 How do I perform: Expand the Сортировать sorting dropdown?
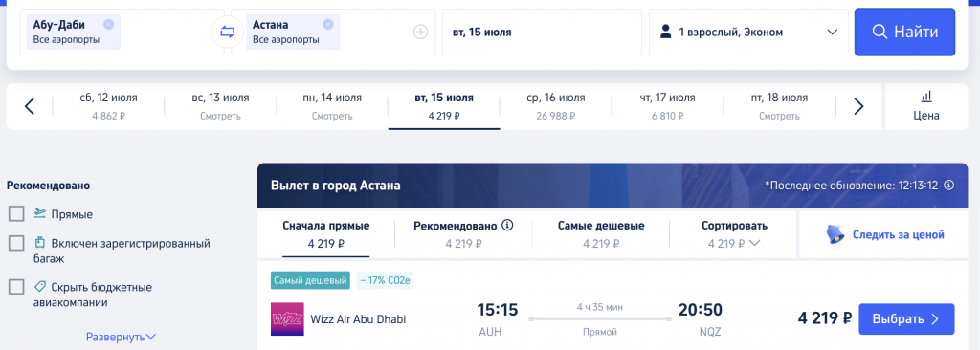[x=734, y=234]
